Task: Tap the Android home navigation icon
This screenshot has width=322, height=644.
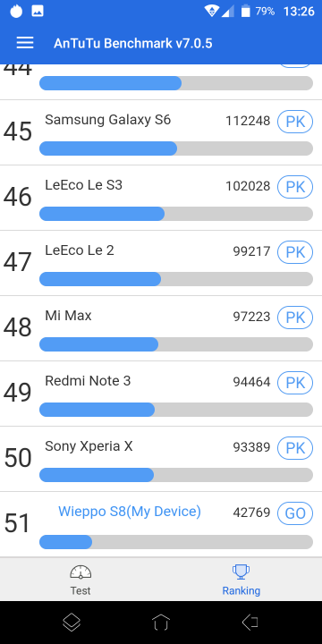Action: click(161, 623)
